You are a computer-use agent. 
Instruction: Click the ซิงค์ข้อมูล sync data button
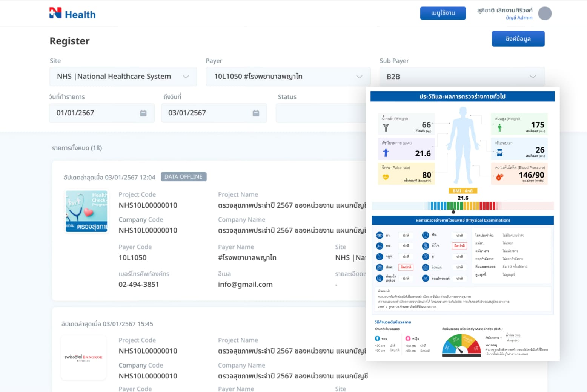(x=518, y=39)
